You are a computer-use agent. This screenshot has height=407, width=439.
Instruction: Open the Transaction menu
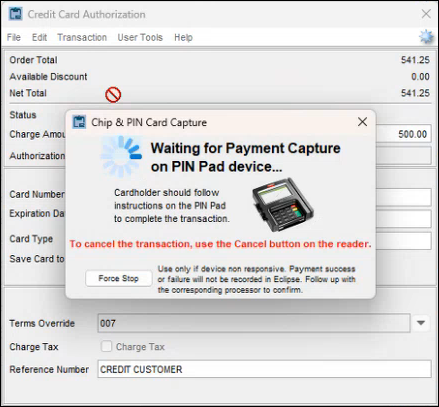[82, 37]
